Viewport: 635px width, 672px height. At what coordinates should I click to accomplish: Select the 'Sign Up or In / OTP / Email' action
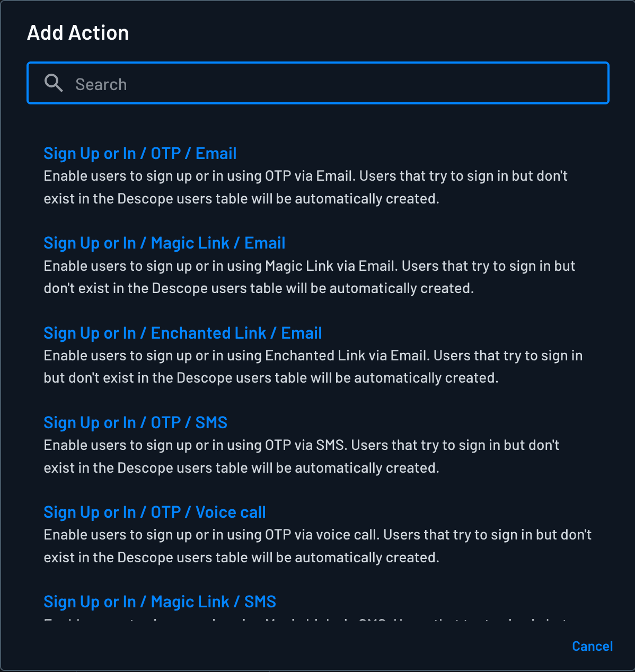pyautogui.click(x=140, y=153)
